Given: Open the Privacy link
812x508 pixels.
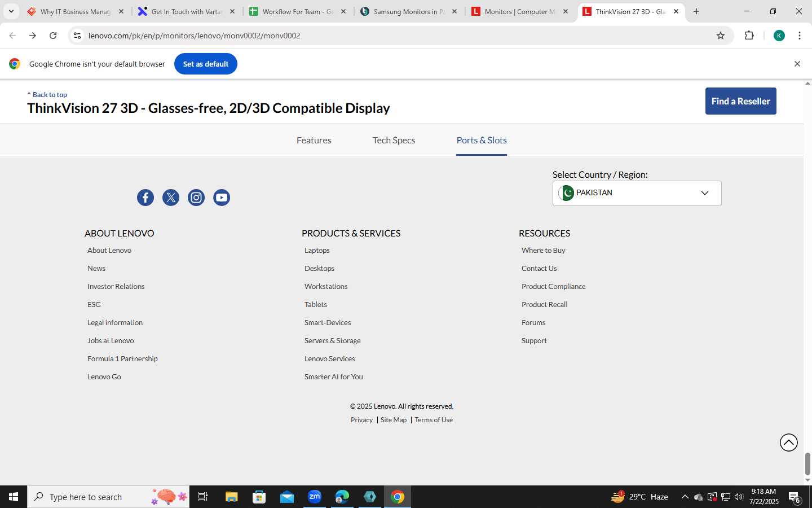Looking at the screenshot, I should pos(361,420).
